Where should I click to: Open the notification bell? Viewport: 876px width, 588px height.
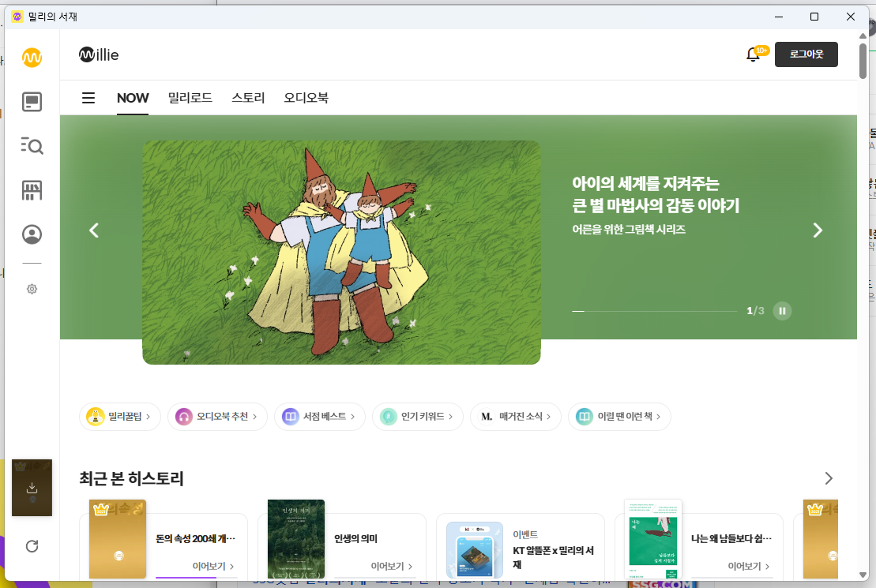753,54
